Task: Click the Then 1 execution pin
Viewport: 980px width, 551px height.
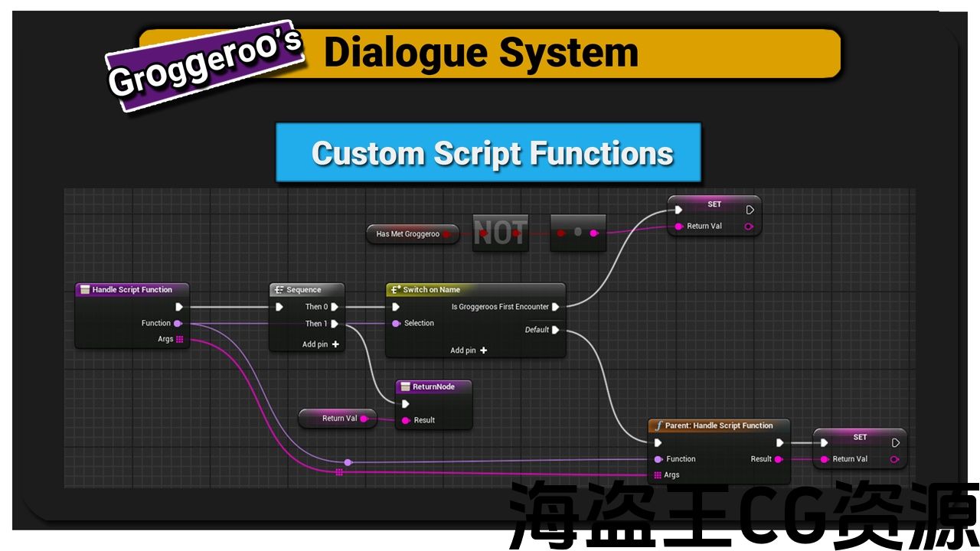Action: pyautogui.click(x=335, y=324)
